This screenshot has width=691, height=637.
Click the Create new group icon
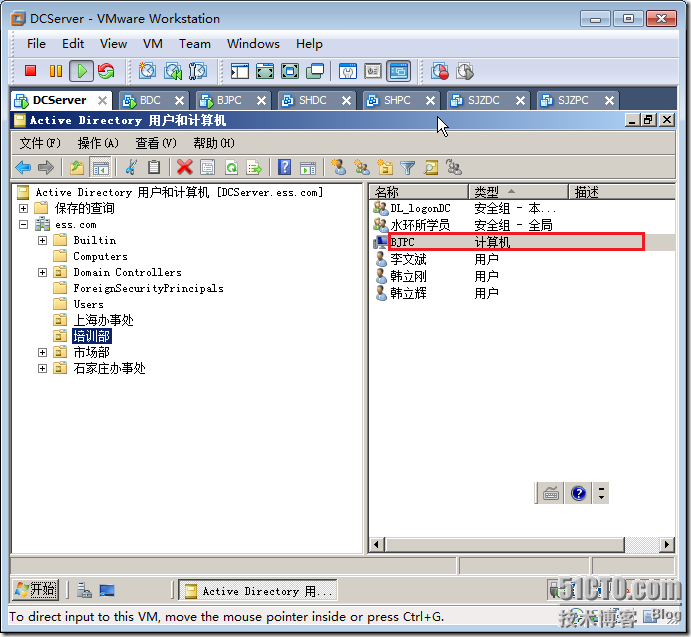point(362,167)
